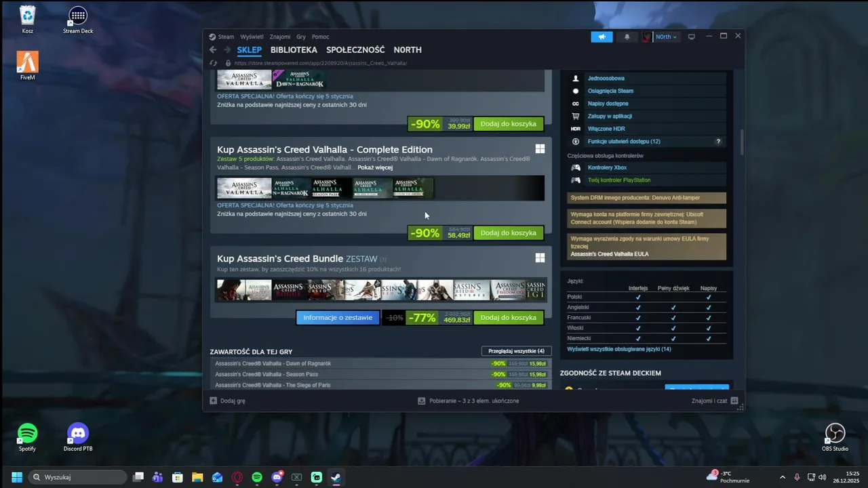Click the plus icon beside Dodaj grę
This screenshot has width=868, height=488.
click(x=213, y=401)
